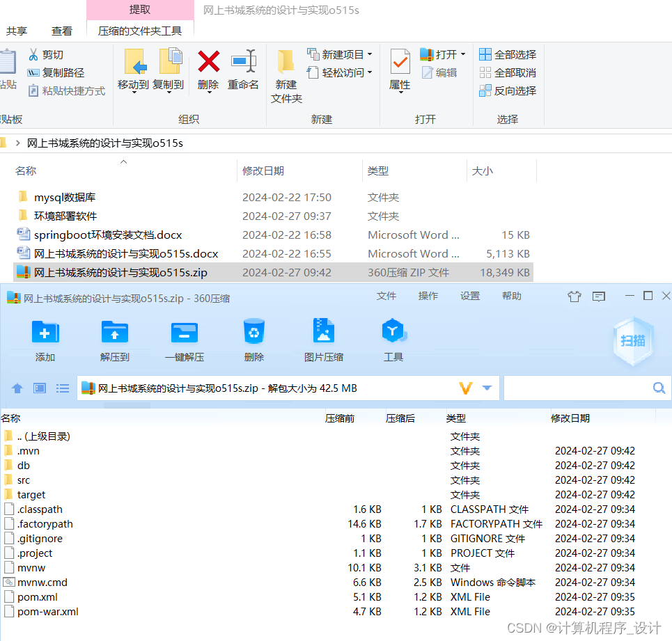The width and height of the screenshot is (672, 641).
Task: Click the 扫描 scan button on the right
Action: [x=632, y=340]
